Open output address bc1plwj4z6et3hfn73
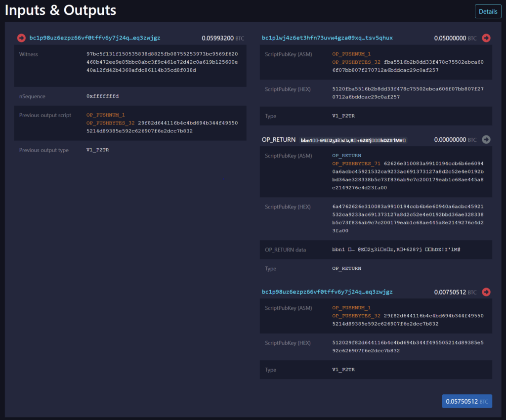Image resolution: width=506 pixels, height=420 pixels. 327,38
